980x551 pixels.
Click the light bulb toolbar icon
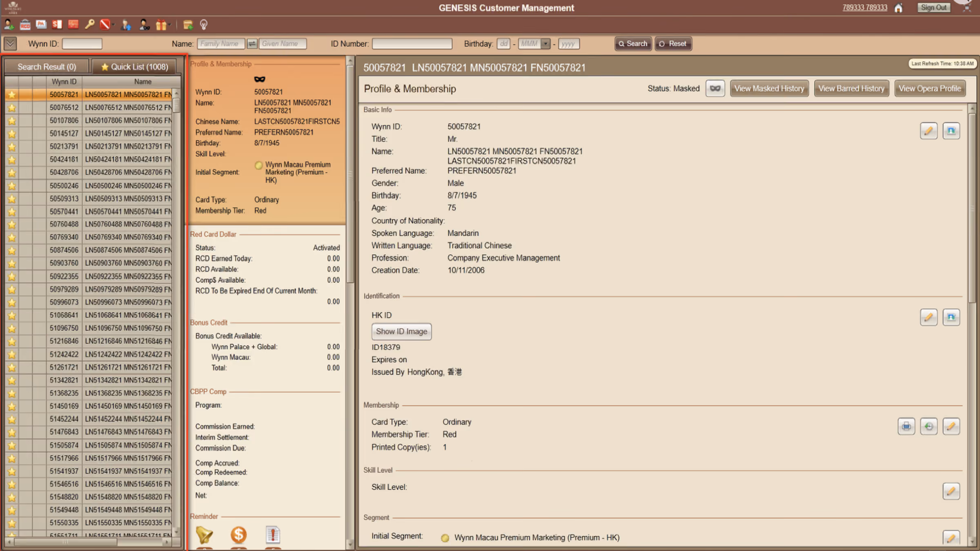(x=204, y=25)
